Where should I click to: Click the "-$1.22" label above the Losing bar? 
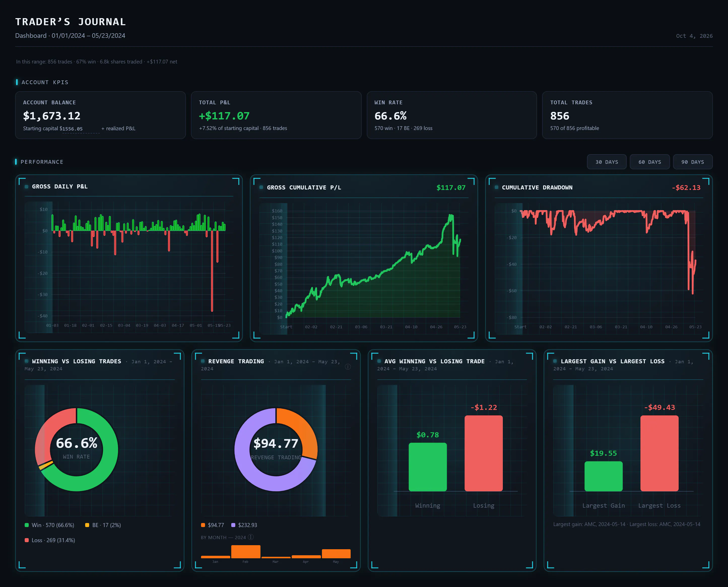pos(484,407)
